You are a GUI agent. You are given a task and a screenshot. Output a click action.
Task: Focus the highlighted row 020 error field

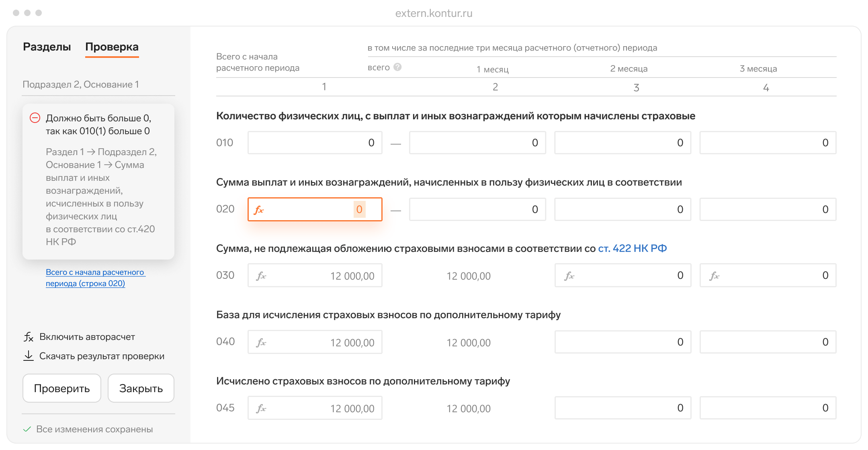[x=315, y=209]
